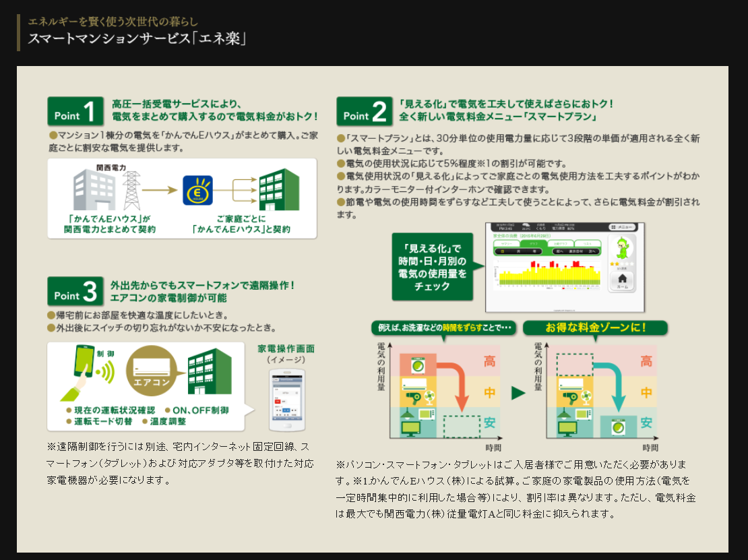
Task: Click the washing machine in the left chart's 高 zone
Action: pos(418,365)
